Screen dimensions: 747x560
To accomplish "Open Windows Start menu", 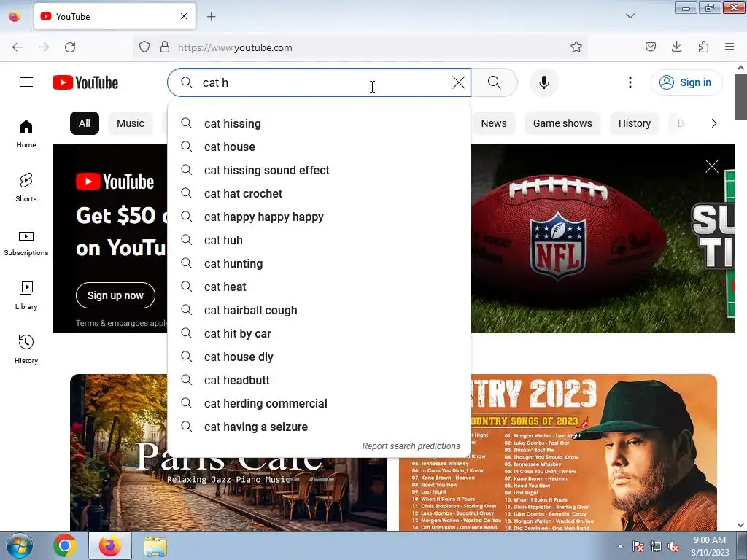I will [x=20, y=545].
